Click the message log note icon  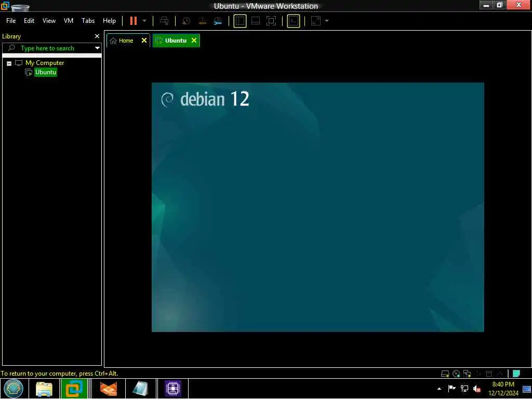516,374
